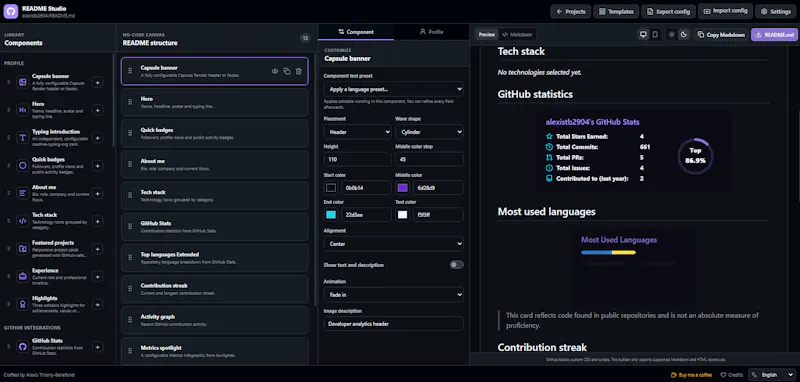
Task: Click the Capsule banner library tile icon
Action: pos(22,82)
